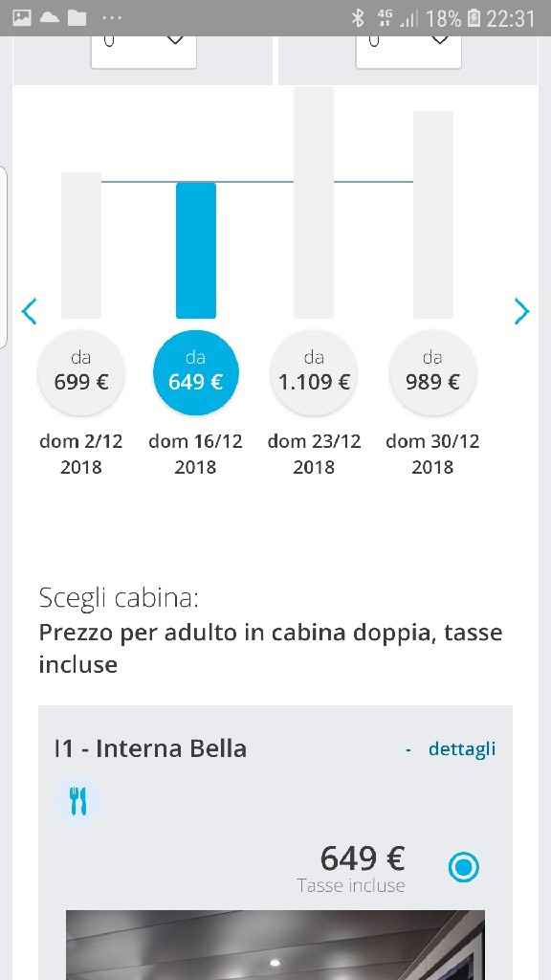
Task: Tap the highlighted 649 € price bar
Action: (x=195, y=249)
